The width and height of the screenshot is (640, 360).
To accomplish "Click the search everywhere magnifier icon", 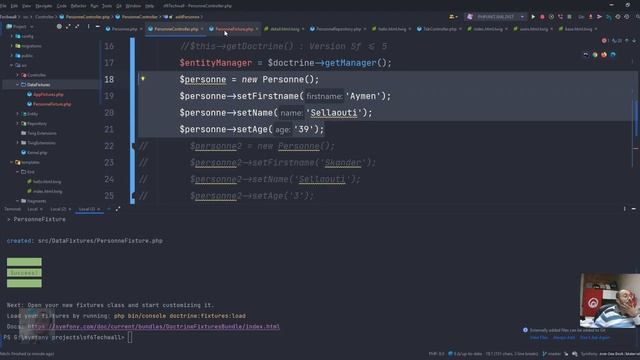I will coord(637,17).
